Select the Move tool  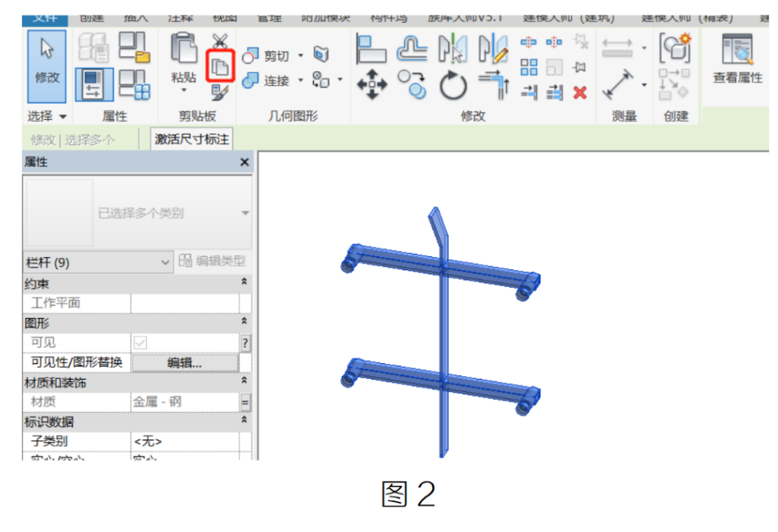click(372, 84)
